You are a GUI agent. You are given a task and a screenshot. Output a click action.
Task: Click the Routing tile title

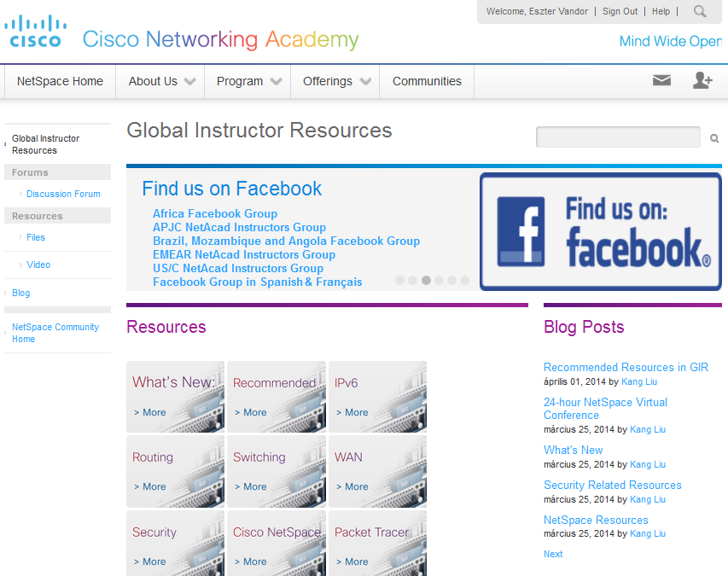point(152,457)
